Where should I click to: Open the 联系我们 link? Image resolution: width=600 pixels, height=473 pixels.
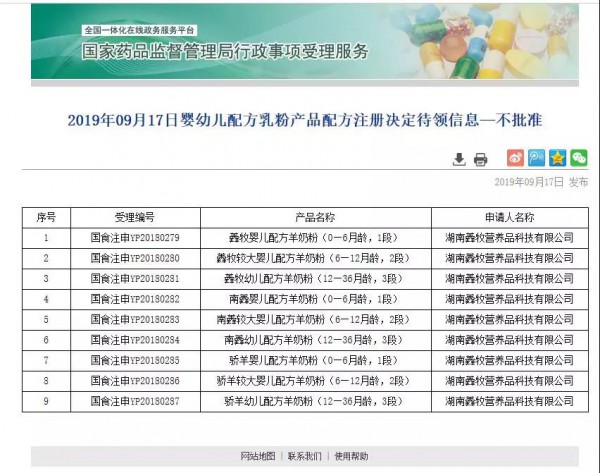pos(305,456)
